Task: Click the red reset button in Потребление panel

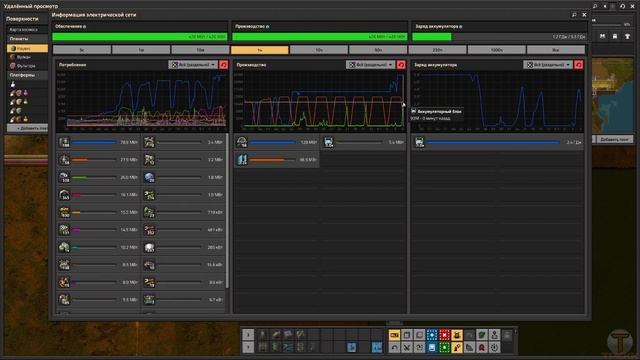Action: [224, 64]
